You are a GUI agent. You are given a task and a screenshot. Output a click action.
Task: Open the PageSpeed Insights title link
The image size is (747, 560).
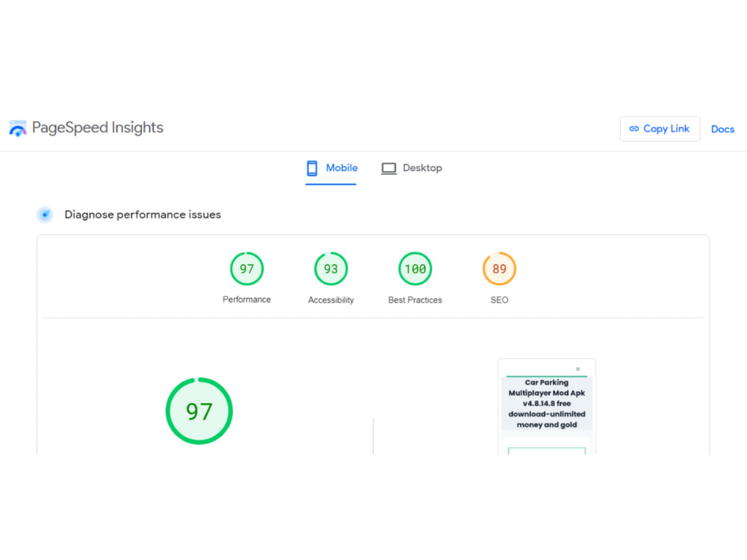point(97,128)
